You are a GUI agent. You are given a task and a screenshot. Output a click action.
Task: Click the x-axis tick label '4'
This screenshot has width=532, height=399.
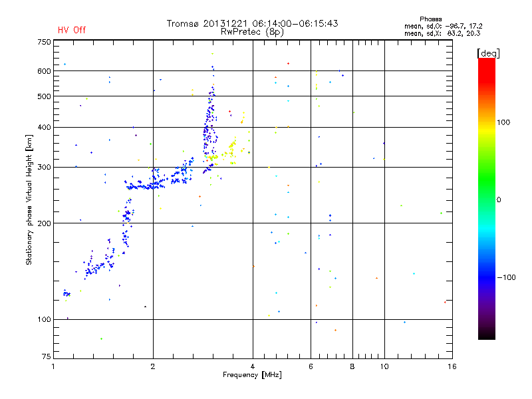[x=253, y=366]
